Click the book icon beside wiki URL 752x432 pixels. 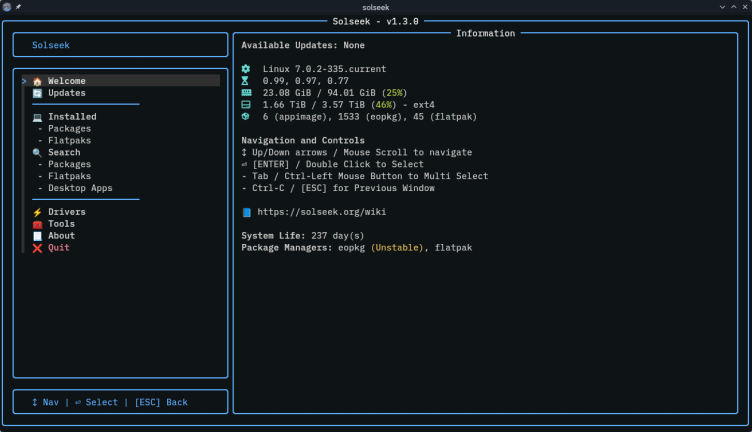[247, 212]
